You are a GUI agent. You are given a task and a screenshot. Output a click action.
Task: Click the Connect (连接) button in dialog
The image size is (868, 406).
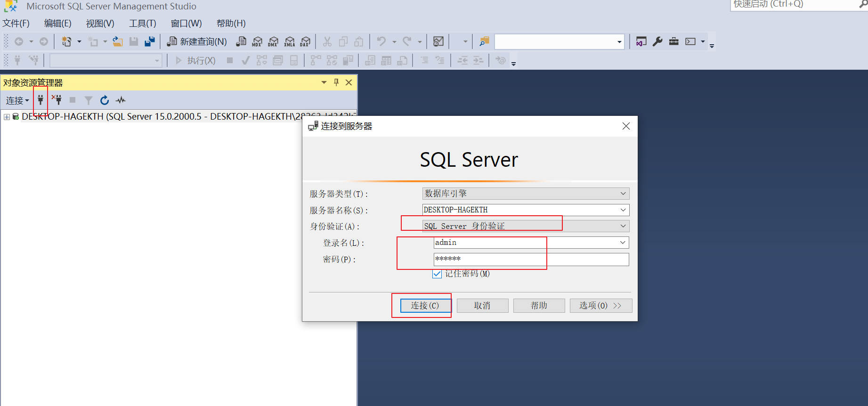(x=425, y=306)
